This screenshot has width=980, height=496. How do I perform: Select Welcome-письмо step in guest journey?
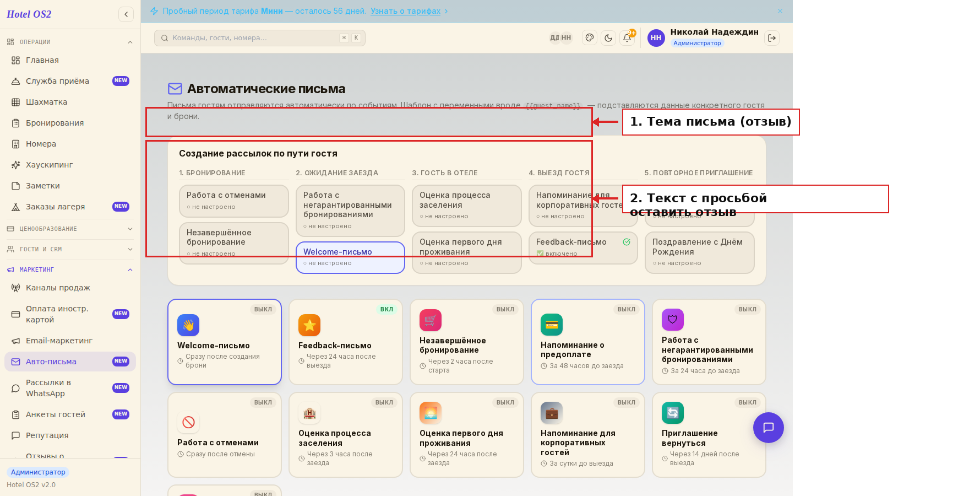(350, 257)
